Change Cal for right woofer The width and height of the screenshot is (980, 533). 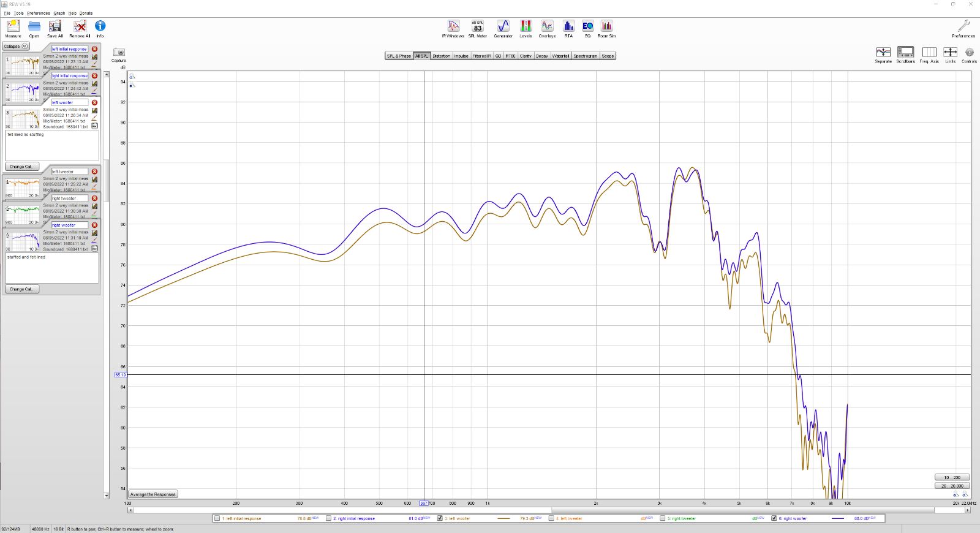tap(23, 289)
